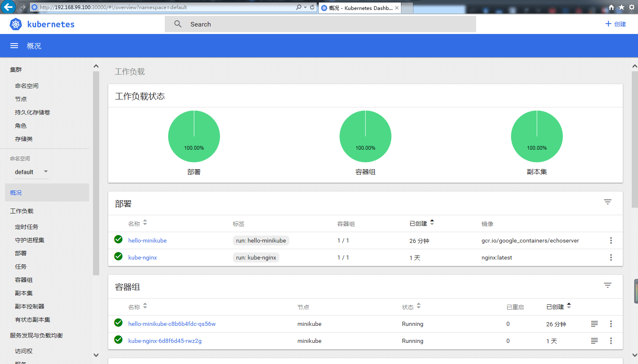
Task: Click the main page vertical scrollbar
Action: [x=634, y=139]
